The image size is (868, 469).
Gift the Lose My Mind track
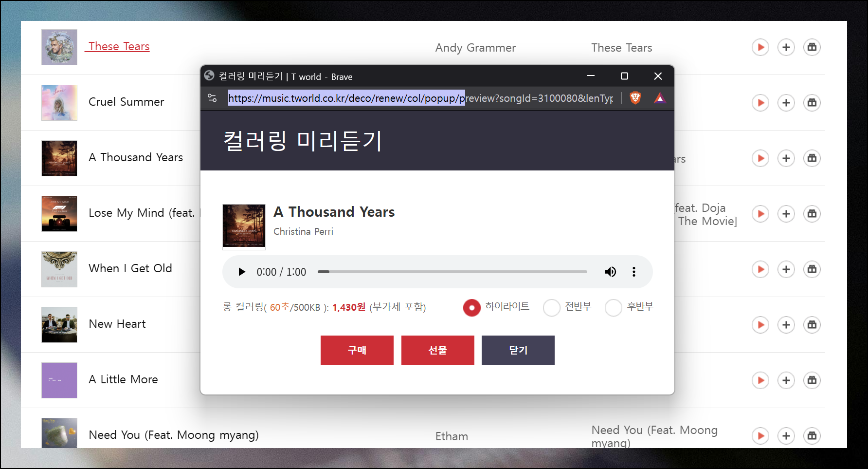point(812,214)
